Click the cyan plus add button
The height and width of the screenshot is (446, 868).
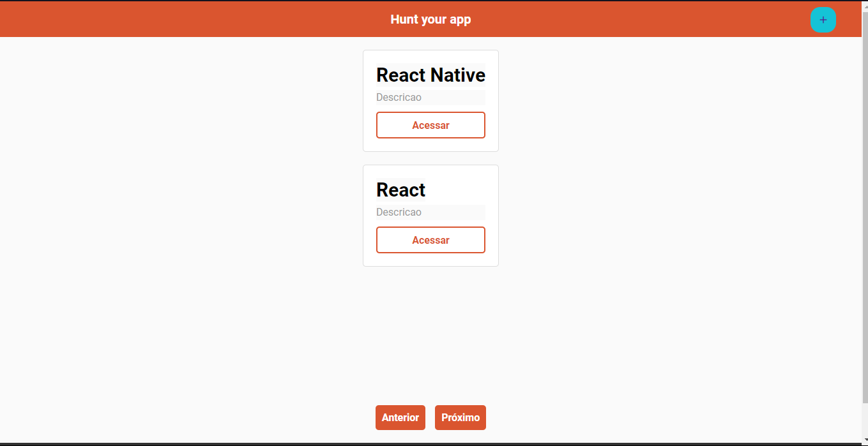(x=823, y=20)
